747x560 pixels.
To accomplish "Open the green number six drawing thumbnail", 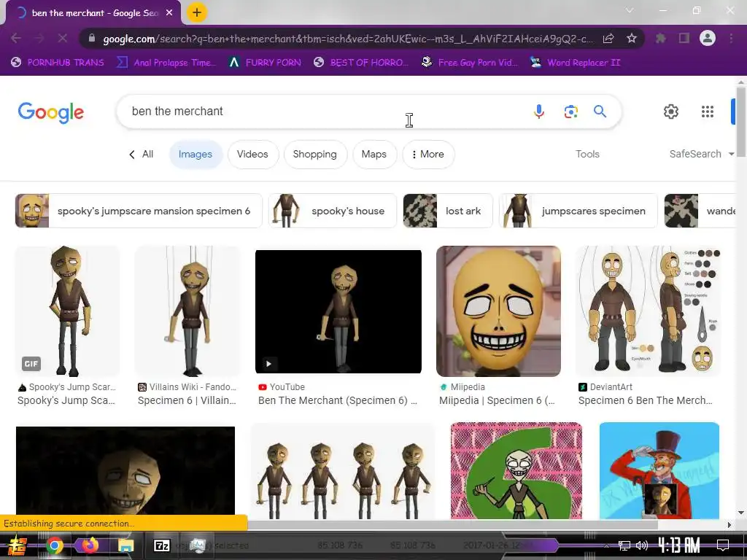I will click(516, 470).
